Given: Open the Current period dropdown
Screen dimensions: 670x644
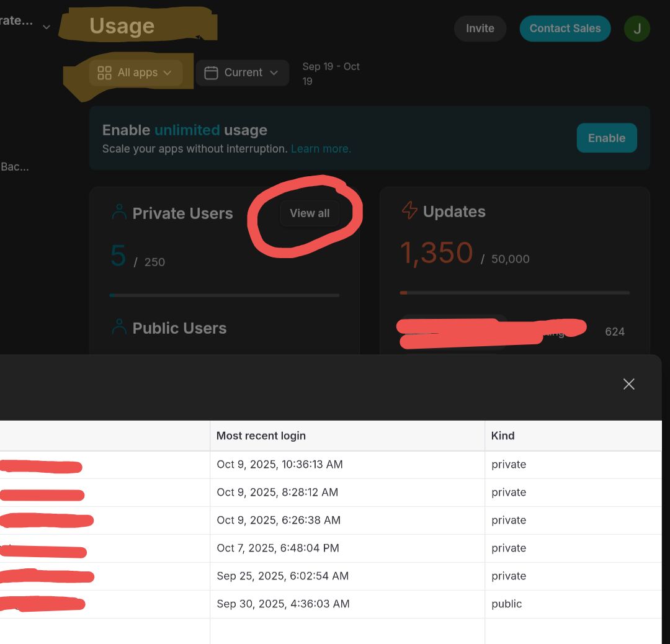Looking at the screenshot, I should pos(243,73).
